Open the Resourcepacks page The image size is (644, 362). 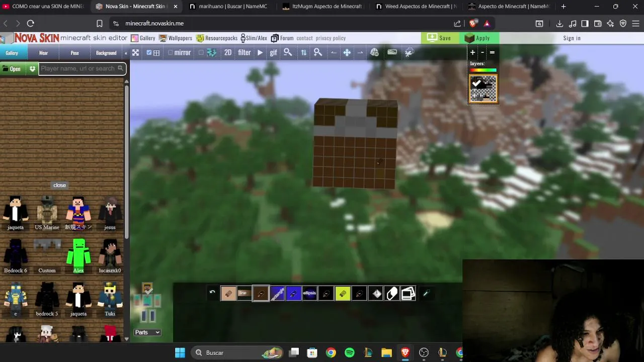pyautogui.click(x=217, y=38)
